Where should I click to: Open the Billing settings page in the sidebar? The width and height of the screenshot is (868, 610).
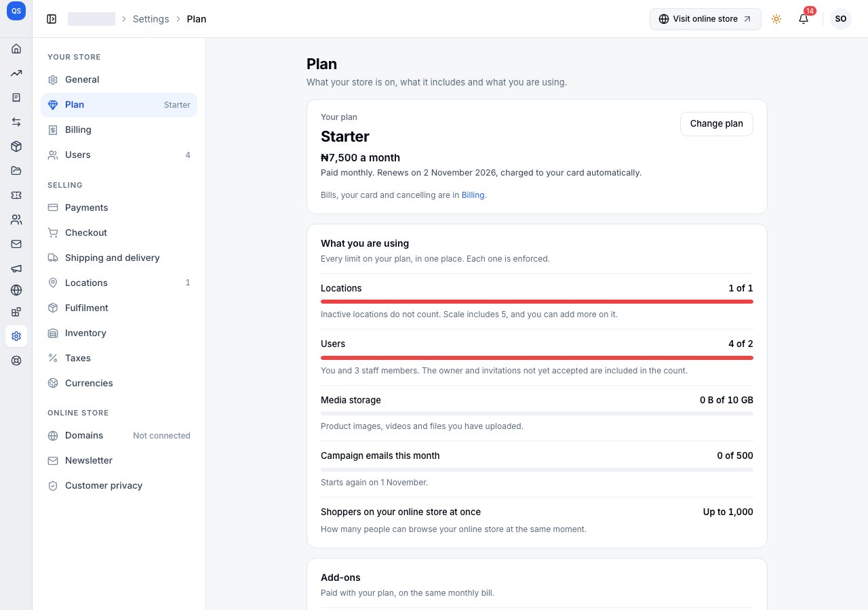click(x=119, y=130)
